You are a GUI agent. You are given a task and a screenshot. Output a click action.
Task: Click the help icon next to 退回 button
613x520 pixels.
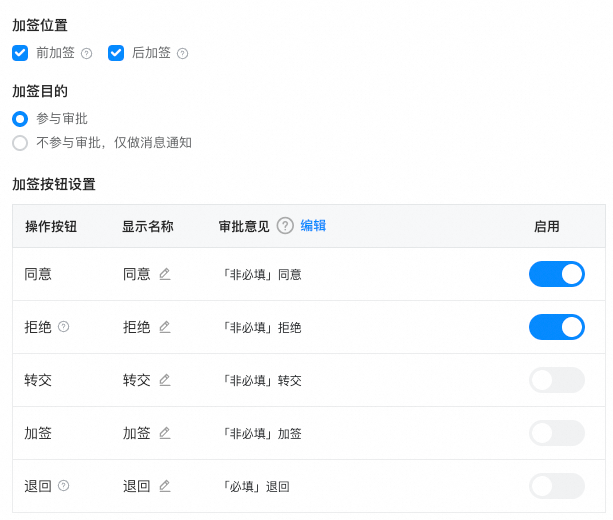[x=64, y=486]
